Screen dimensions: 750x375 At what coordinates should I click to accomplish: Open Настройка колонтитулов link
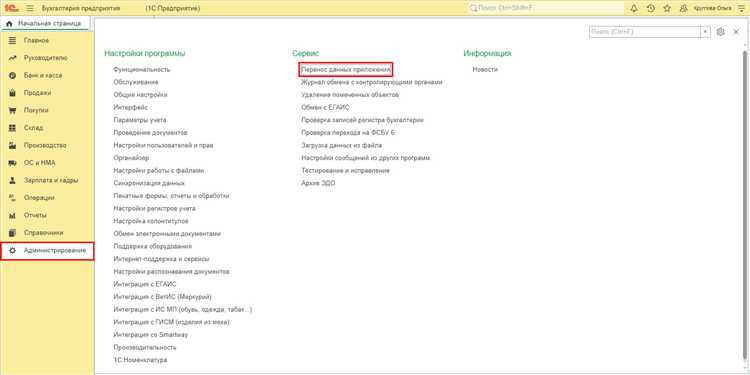pos(151,221)
